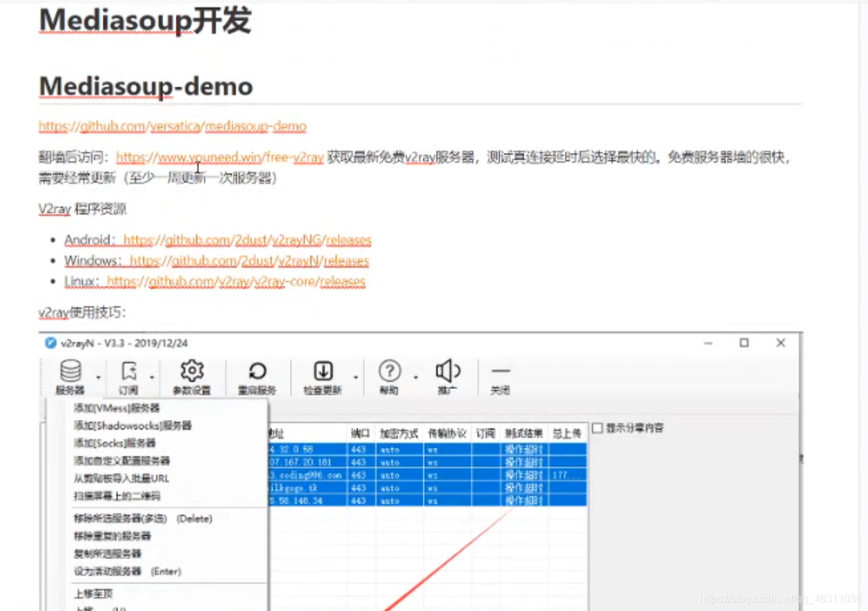This screenshot has height=611, width=868.
Task: Open the 帮助 help question-mark icon
Action: [390, 377]
